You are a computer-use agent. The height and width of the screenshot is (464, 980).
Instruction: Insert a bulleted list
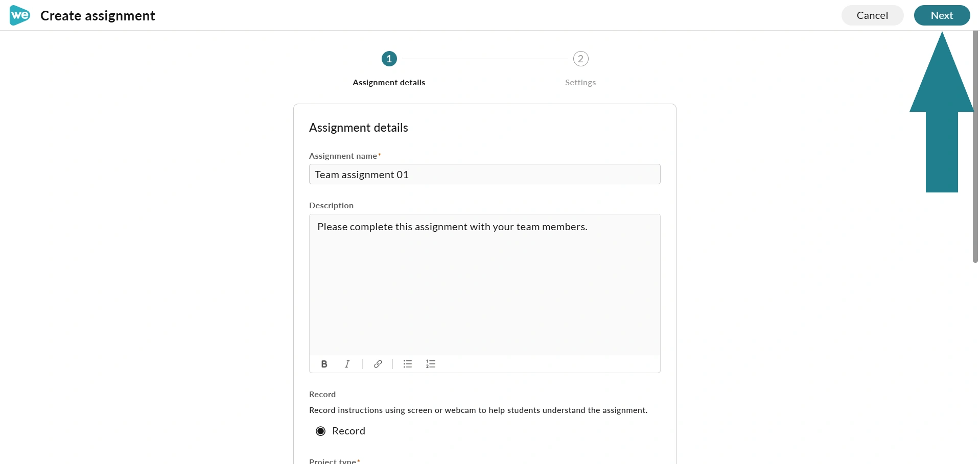tap(407, 364)
